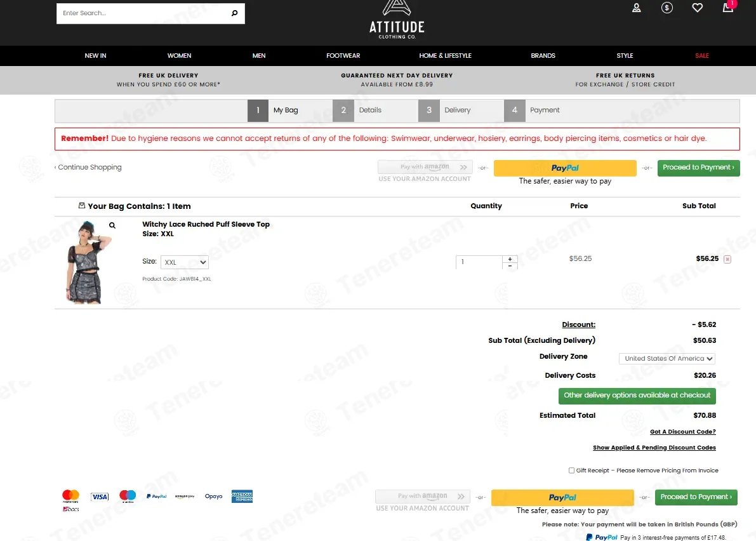Click the Opayo payment icon
This screenshot has height=541, width=756.
click(x=213, y=496)
